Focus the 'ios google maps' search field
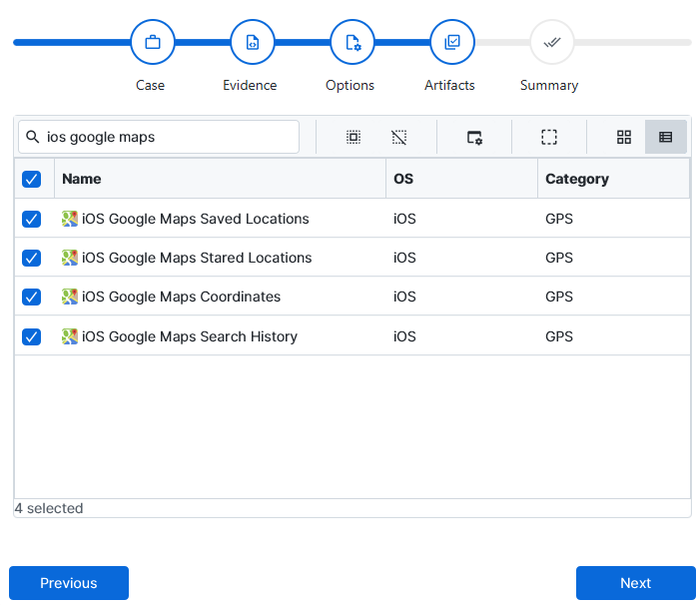This screenshot has height=605, width=700. coord(159,137)
